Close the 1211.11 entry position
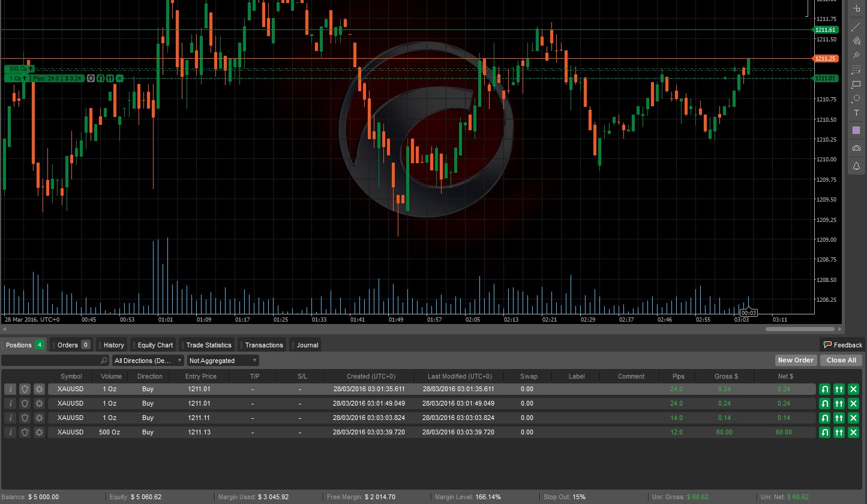 coord(853,418)
